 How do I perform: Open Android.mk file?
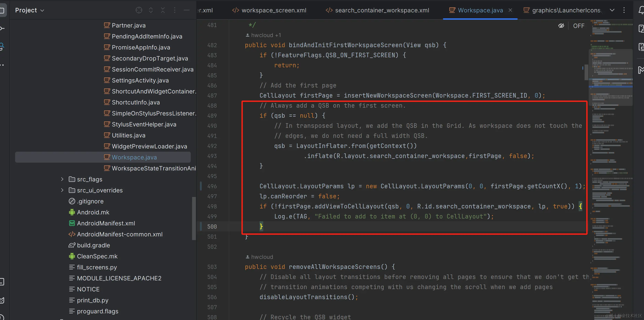click(x=89, y=212)
